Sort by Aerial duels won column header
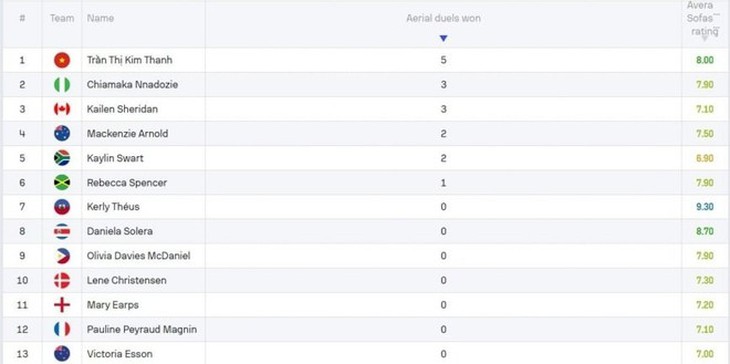Image resolution: width=730 pixels, height=364 pixels. pyautogui.click(x=443, y=18)
